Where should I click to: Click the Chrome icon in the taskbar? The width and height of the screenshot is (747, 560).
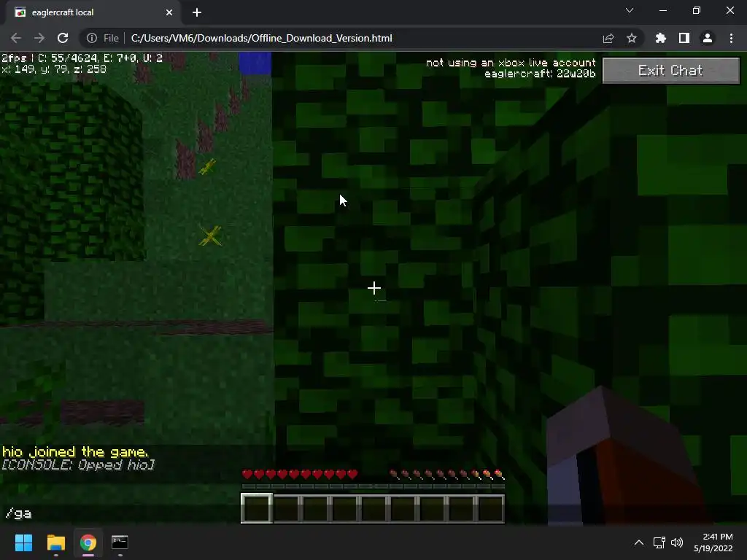click(88, 542)
